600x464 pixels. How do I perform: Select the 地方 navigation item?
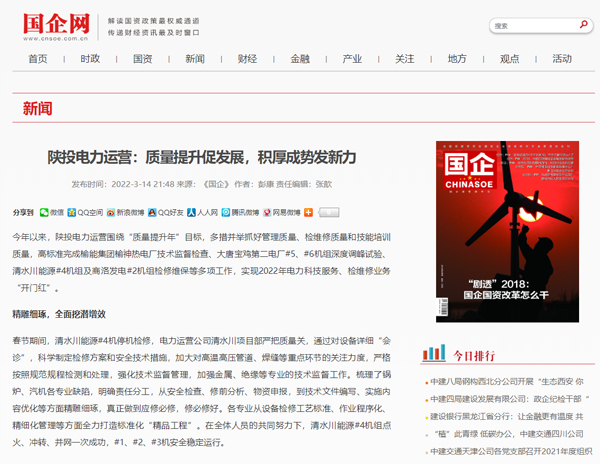click(x=457, y=59)
